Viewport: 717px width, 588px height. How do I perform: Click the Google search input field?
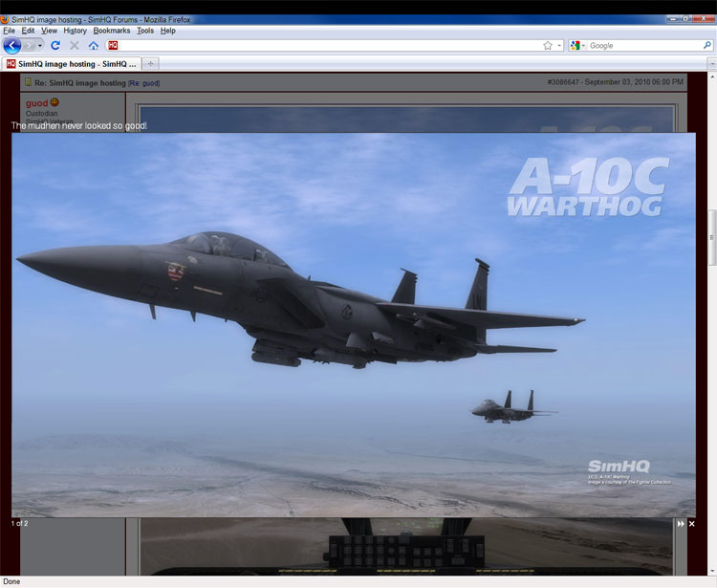point(644,45)
